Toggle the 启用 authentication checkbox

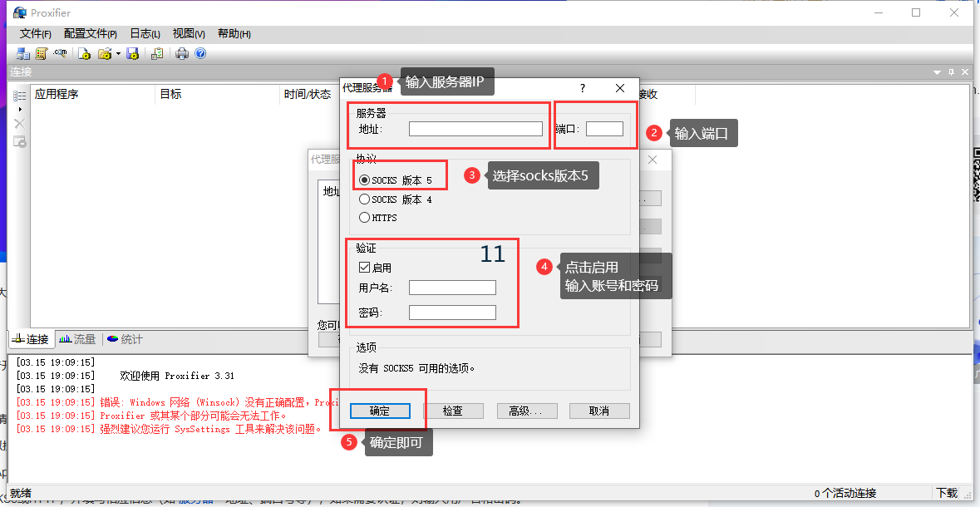click(x=364, y=268)
